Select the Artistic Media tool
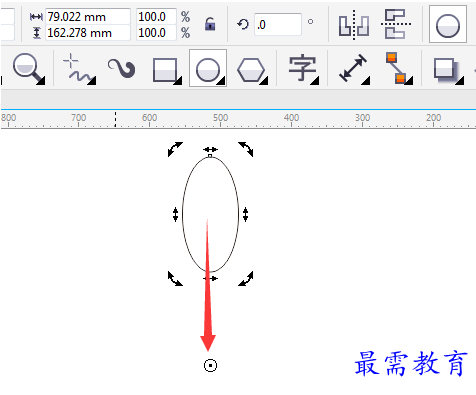Image resolution: width=476 pixels, height=395 pixels. [x=122, y=68]
